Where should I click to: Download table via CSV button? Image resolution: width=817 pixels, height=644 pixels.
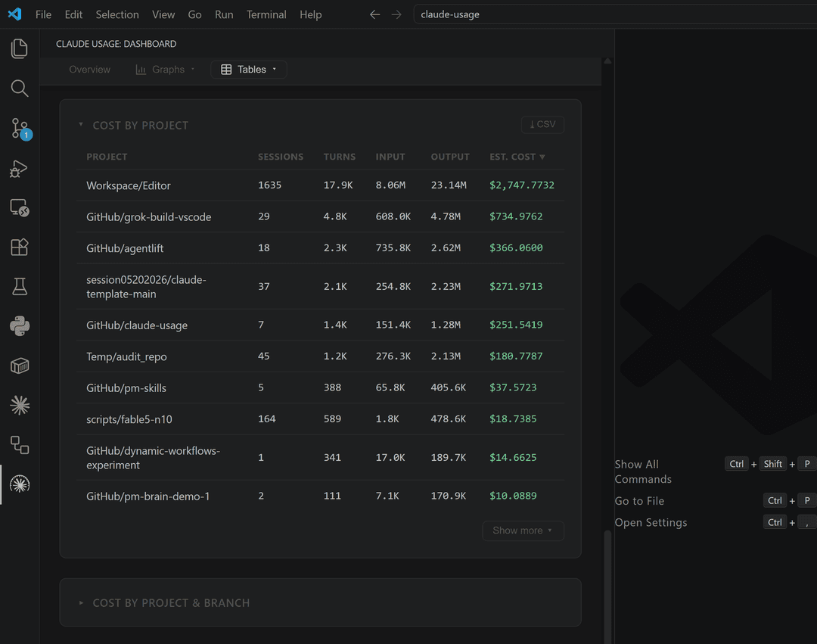point(542,124)
